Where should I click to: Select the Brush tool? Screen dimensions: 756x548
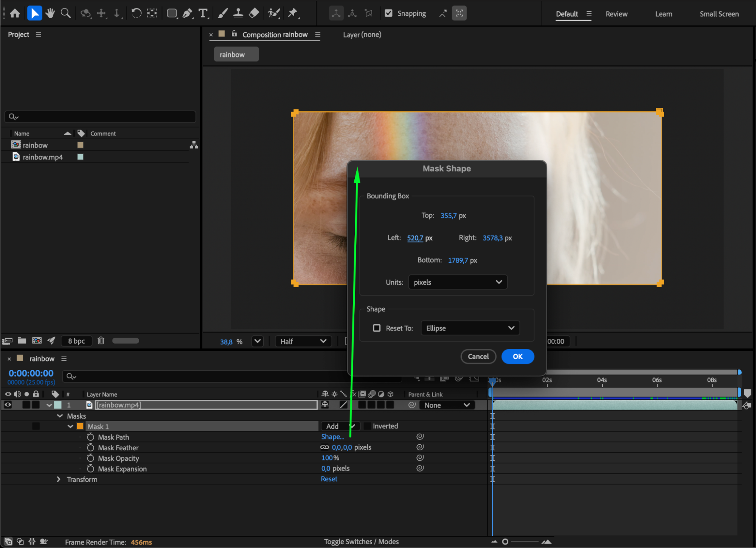pos(222,13)
